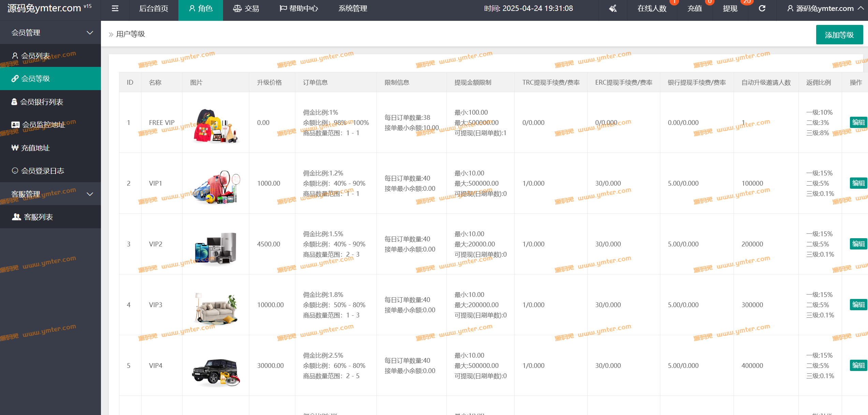Click the 会员列表 person icon
Screen dimensions: 868x415
pos(15,56)
